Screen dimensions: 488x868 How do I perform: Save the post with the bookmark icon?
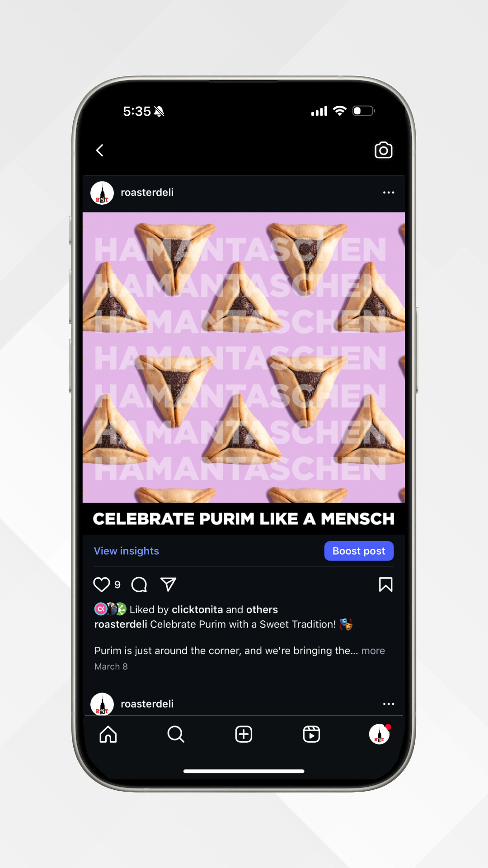pyautogui.click(x=385, y=585)
